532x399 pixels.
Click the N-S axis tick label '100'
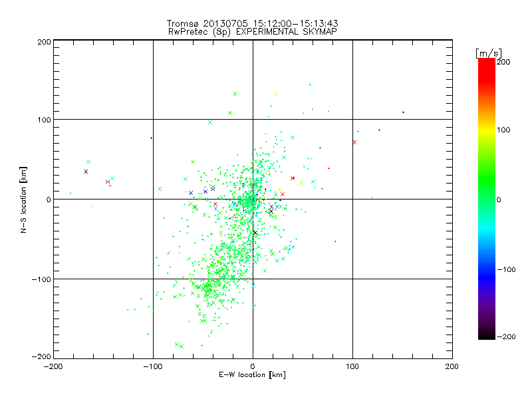[44, 120]
